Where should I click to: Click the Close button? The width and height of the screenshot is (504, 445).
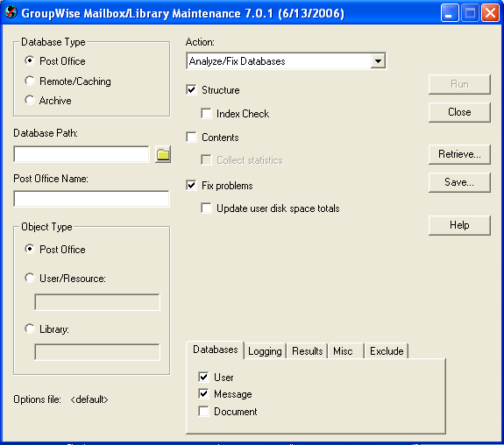(459, 112)
